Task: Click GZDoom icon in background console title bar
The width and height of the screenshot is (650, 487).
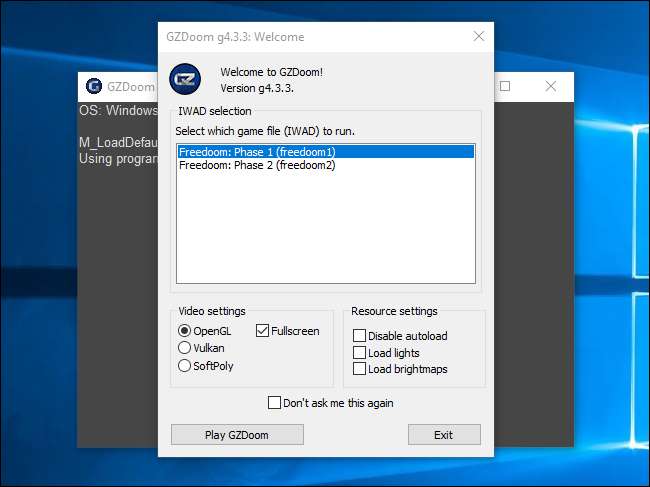Action: [94, 86]
